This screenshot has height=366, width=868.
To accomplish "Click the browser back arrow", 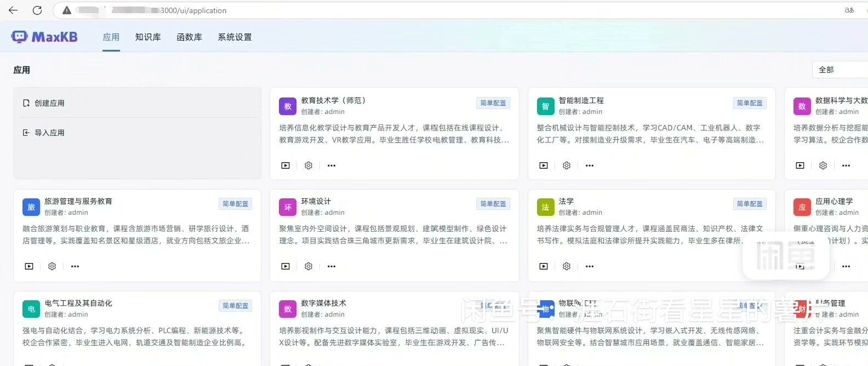I will click(13, 10).
